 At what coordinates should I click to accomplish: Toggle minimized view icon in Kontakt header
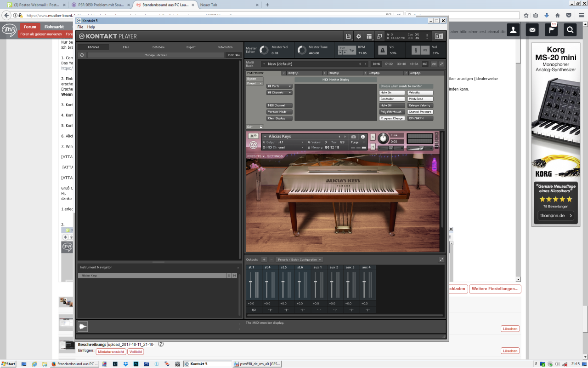(379, 36)
